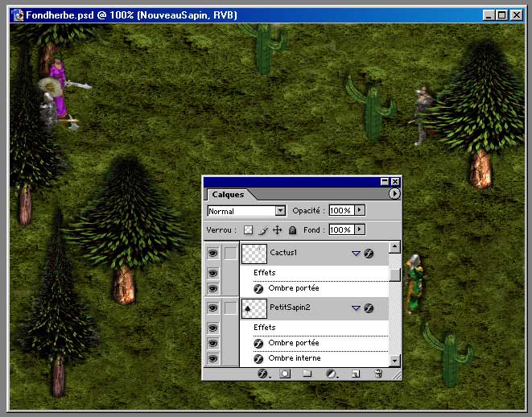Click Ombre portée under Cactus1

(x=294, y=288)
